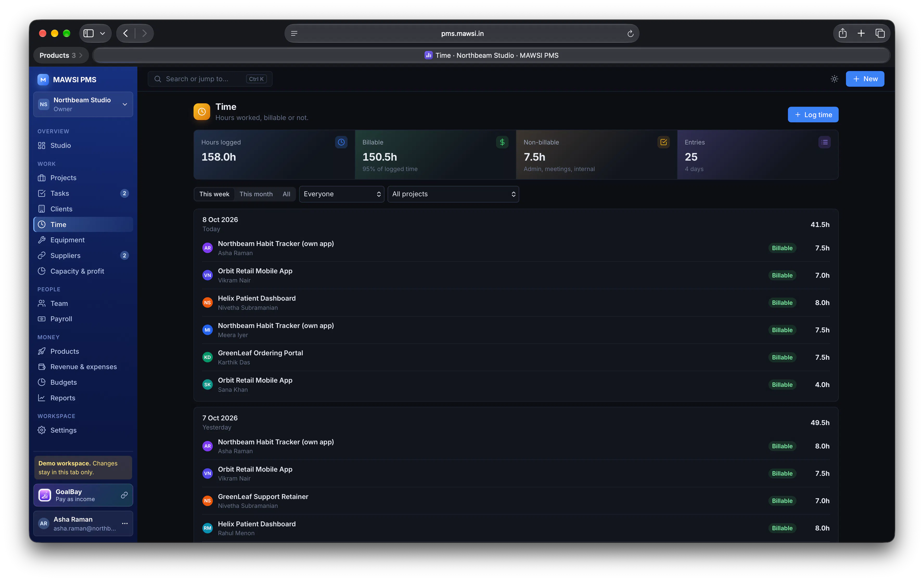Open Capacity & profit in the sidebar
Image resolution: width=924 pixels, height=581 pixels.
pyautogui.click(x=83, y=271)
